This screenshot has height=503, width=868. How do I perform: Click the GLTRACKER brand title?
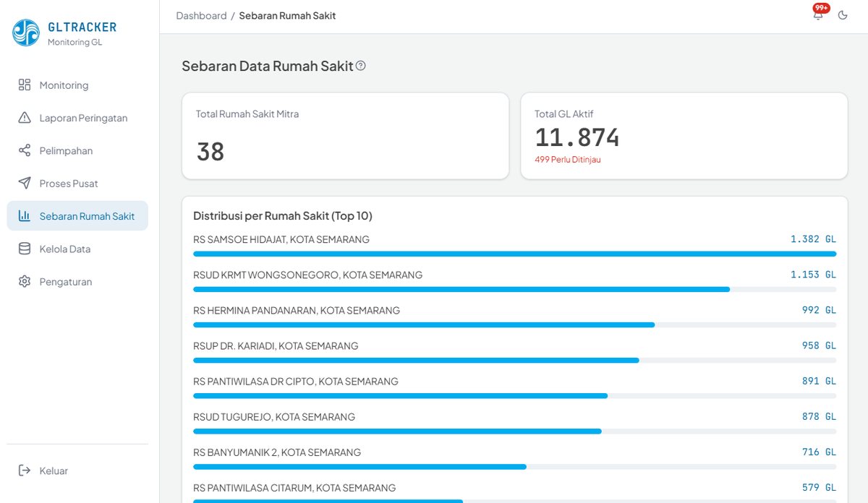tap(82, 27)
